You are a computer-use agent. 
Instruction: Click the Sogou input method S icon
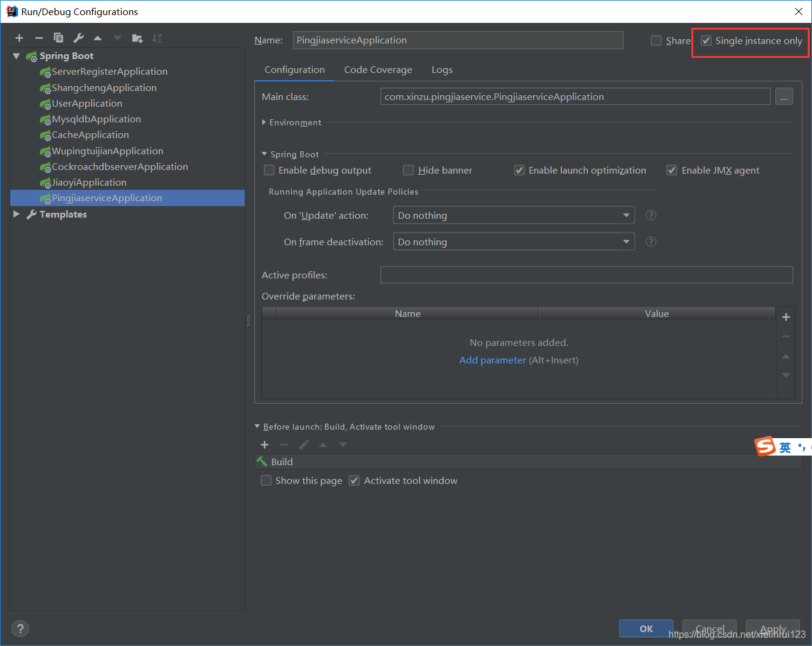coord(765,447)
